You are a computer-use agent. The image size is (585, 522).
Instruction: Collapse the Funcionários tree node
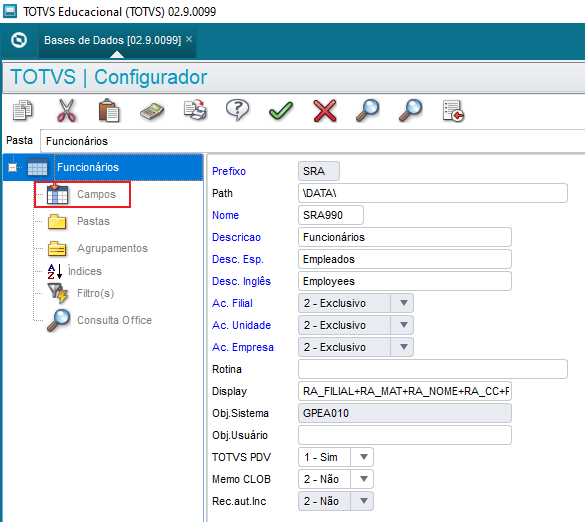click(13, 168)
